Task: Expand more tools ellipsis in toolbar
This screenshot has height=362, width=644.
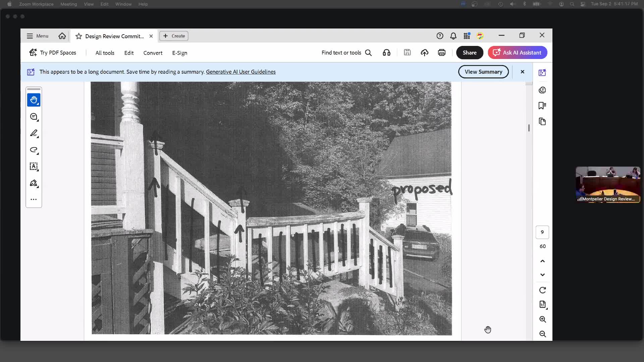Action: pos(34,199)
